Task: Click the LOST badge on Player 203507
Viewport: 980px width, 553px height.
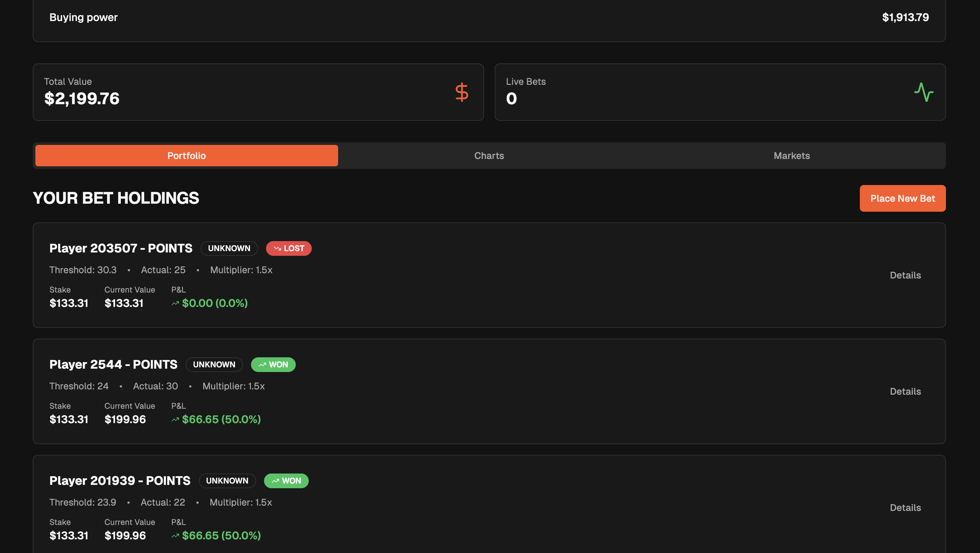Action: (x=288, y=248)
